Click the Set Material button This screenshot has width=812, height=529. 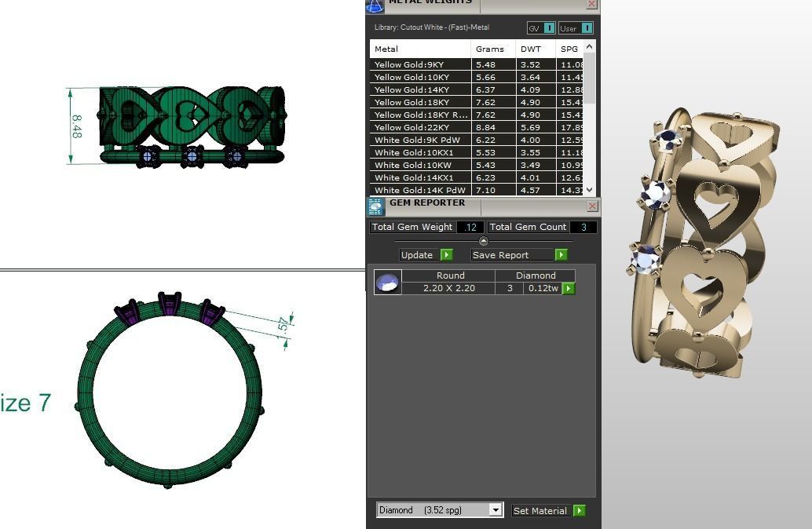542,511
